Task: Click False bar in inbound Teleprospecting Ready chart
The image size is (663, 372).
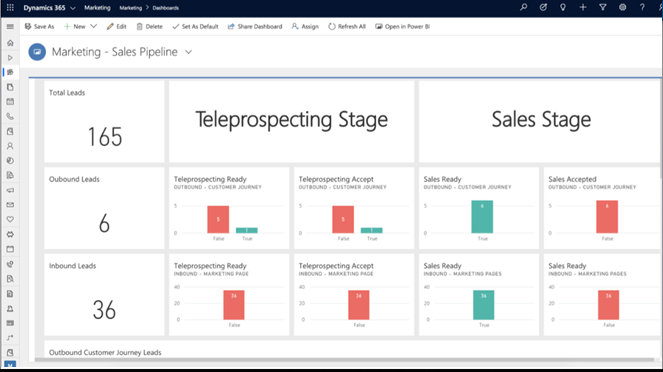Action: click(x=234, y=305)
